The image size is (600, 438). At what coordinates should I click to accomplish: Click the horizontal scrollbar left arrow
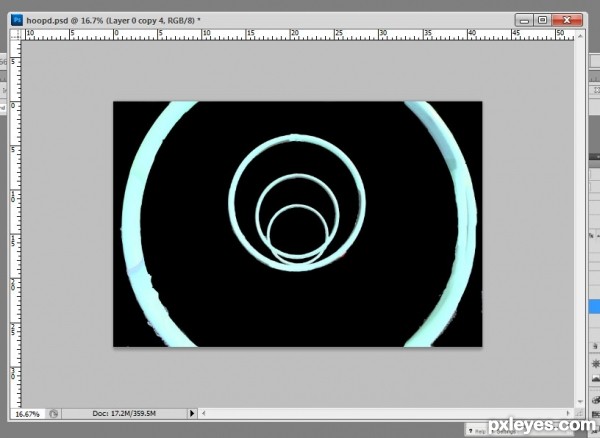204,413
